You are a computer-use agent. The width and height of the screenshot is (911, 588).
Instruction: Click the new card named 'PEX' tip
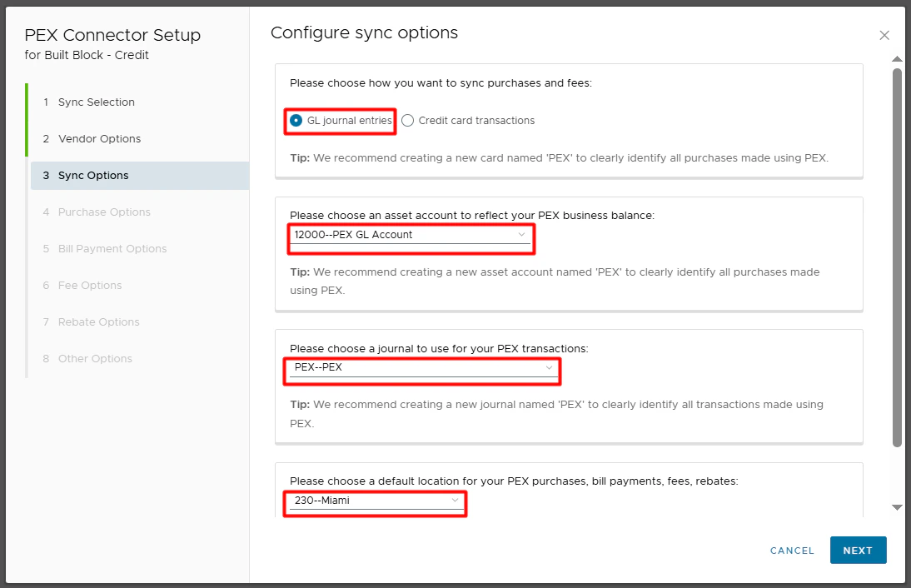click(559, 158)
